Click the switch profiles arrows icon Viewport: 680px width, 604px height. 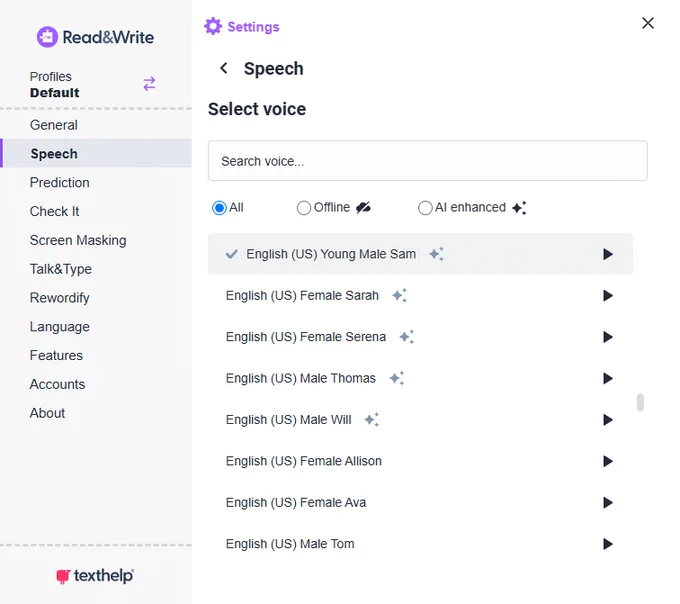[x=149, y=84]
